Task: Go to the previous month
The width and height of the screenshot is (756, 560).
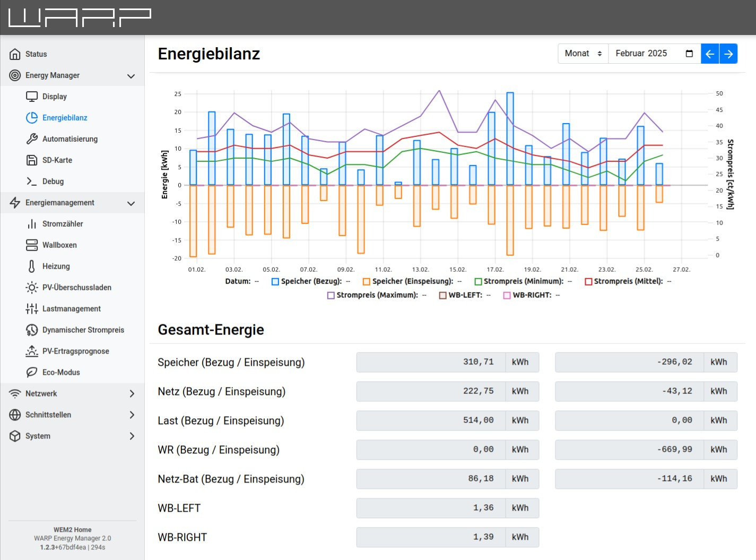Action: pos(710,54)
